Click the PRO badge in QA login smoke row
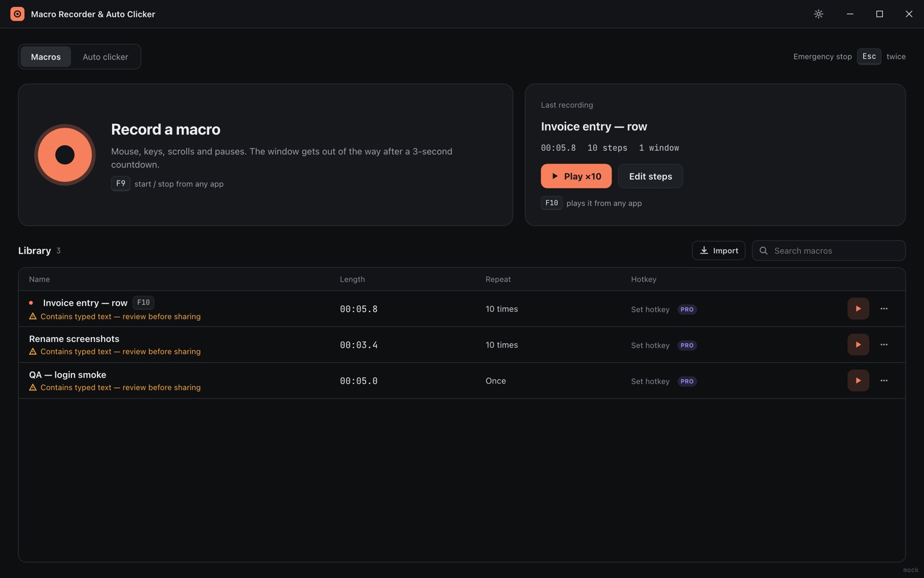This screenshot has width=924, height=578. click(x=687, y=381)
